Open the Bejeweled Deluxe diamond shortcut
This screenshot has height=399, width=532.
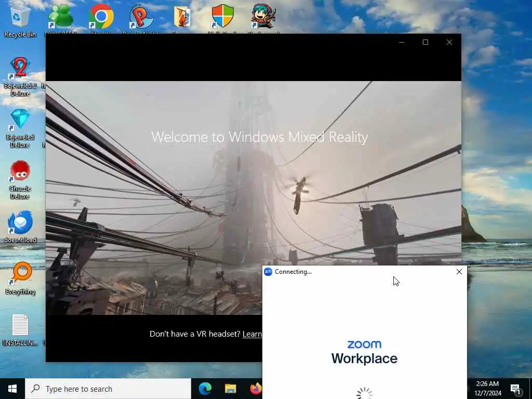click(20, 128)
